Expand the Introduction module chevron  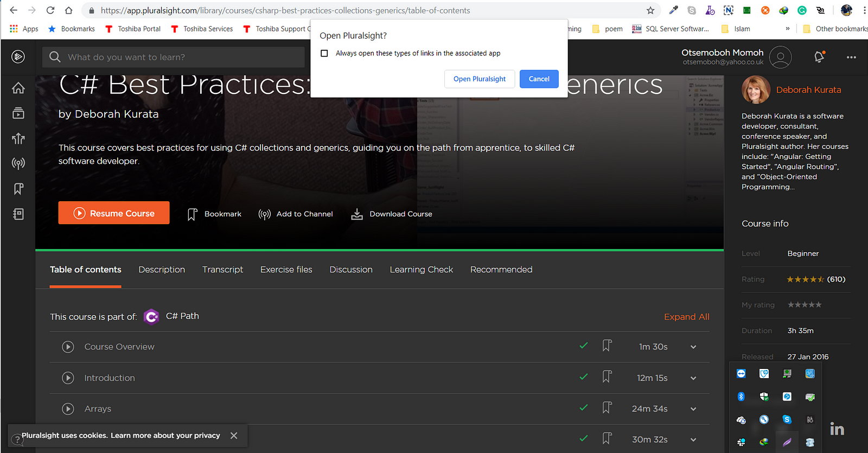tap(693, 378)
